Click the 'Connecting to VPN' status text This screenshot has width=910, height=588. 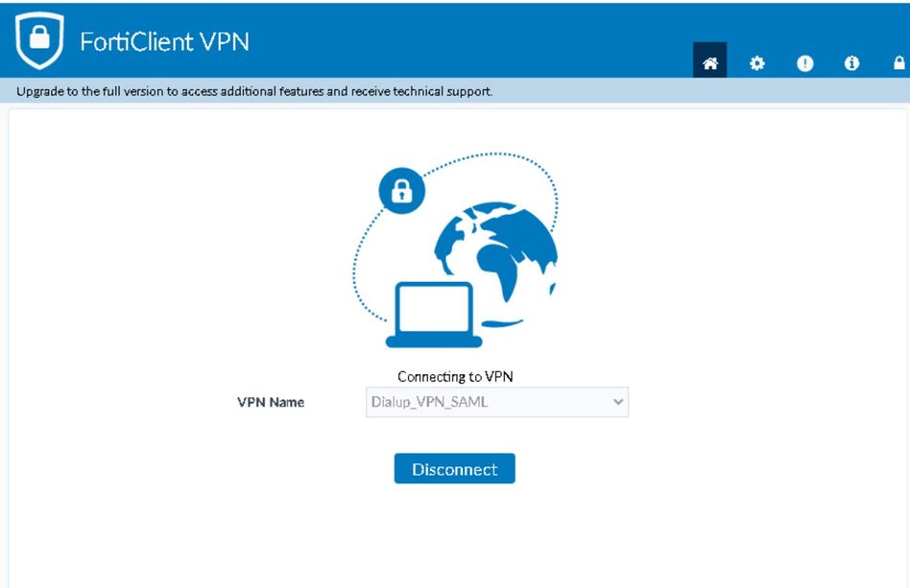455,376
